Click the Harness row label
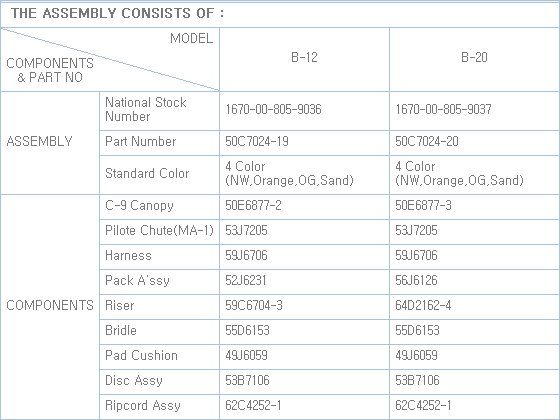Screen dimensions: 560x420 (128, 256)
